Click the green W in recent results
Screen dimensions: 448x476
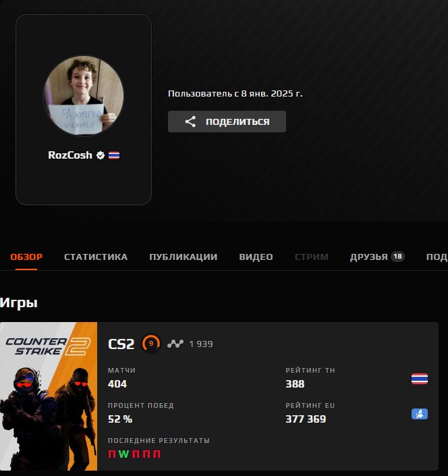click(123, 454)
